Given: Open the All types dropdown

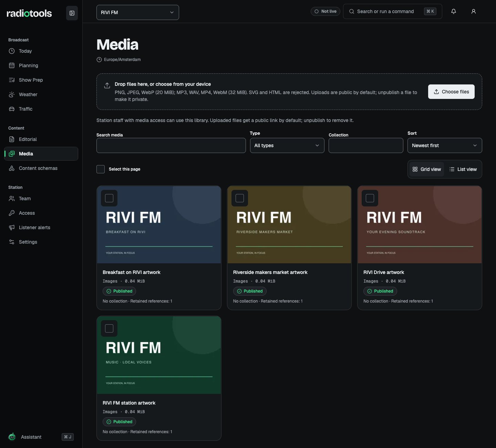Looking at the screenshot, I should click(287, 145).
